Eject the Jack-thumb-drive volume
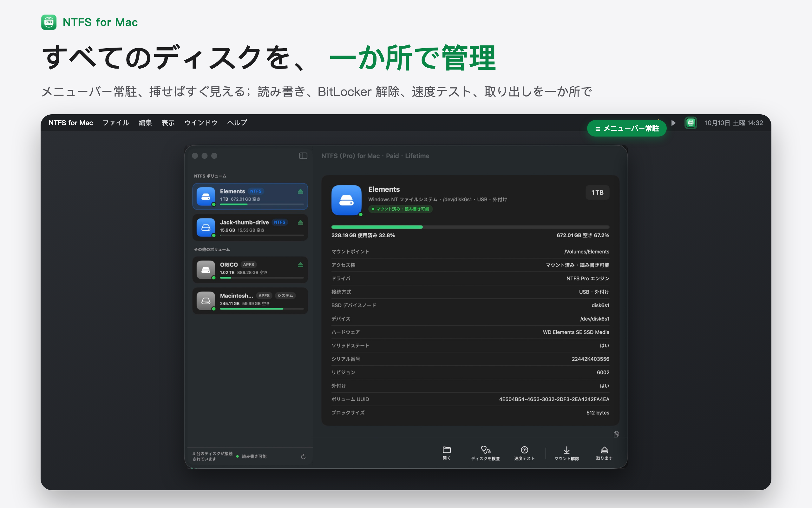812x508 pixels. pyautogui.click(x=300, y=223)
